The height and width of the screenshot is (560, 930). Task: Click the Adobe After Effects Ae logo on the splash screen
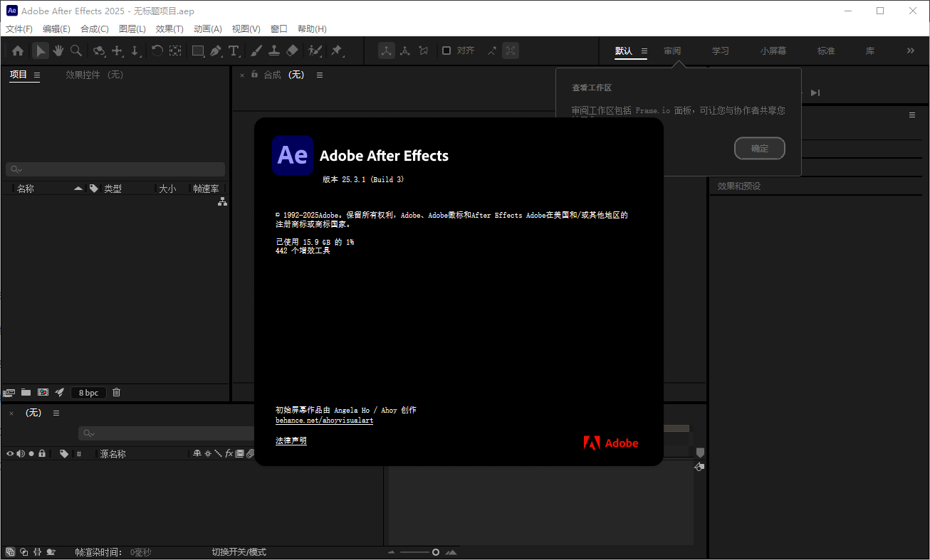293,155
